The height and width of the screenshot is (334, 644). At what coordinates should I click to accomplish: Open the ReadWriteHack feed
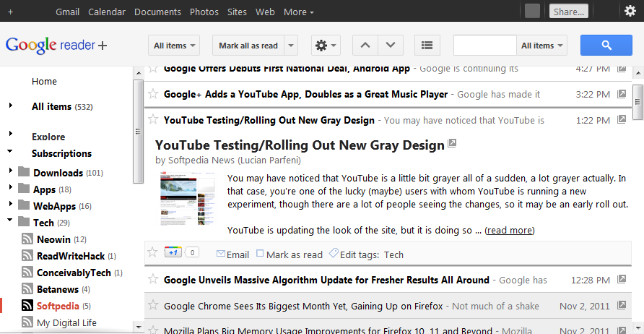[x=69, y=256]
